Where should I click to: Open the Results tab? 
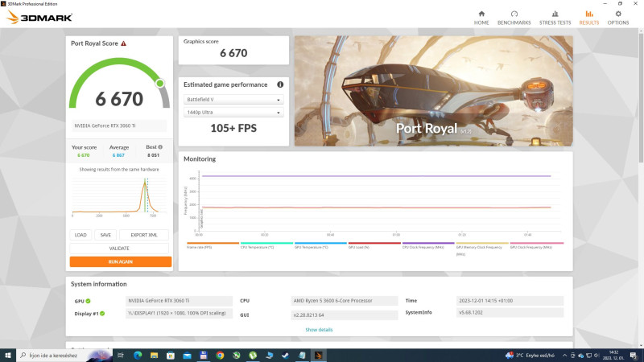589,18
